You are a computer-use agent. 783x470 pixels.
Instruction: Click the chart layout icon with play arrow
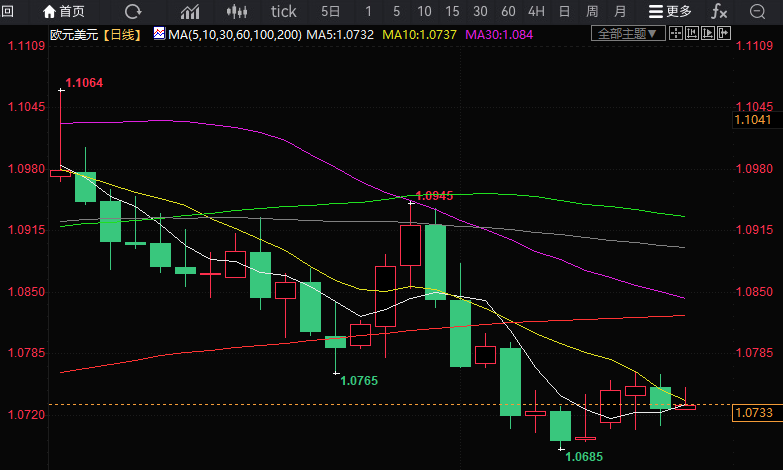click(708, 33)
